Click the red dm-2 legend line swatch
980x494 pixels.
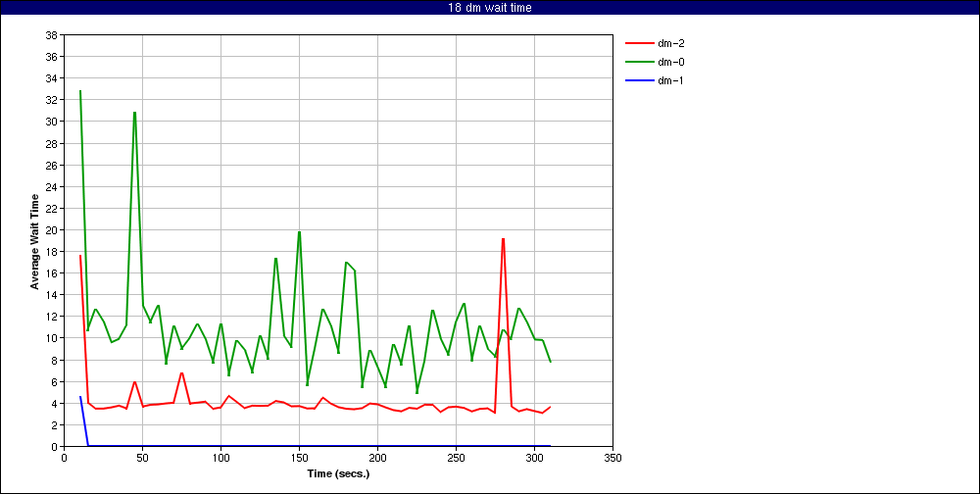(x=638, y=43)
